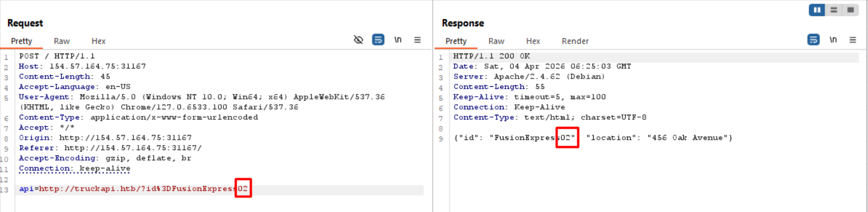The width and height of the screenshot is (868, 212).
Task: Toggle hide non-printable eye icon in Request
Action: click(x=359, y=40)
